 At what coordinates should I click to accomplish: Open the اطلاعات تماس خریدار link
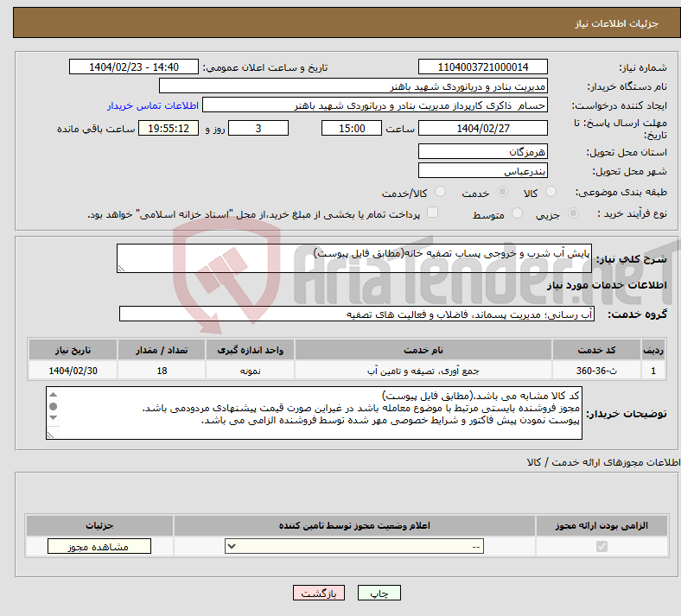click(153, 105)
